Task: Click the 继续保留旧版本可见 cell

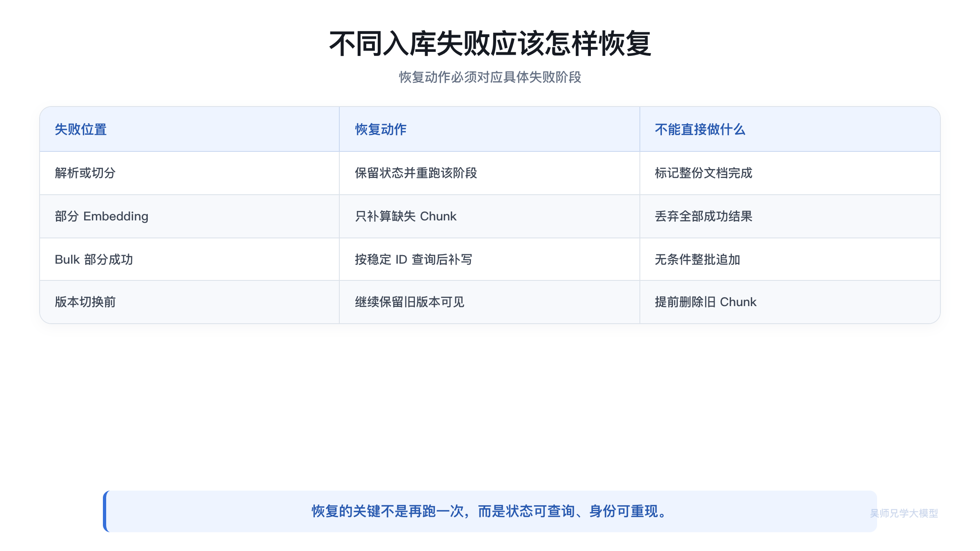Action: pos(490,302)
